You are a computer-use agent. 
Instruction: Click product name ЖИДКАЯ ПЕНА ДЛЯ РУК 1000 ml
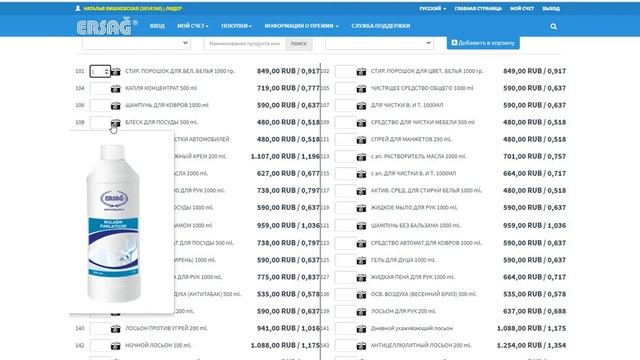click(413, 278)
